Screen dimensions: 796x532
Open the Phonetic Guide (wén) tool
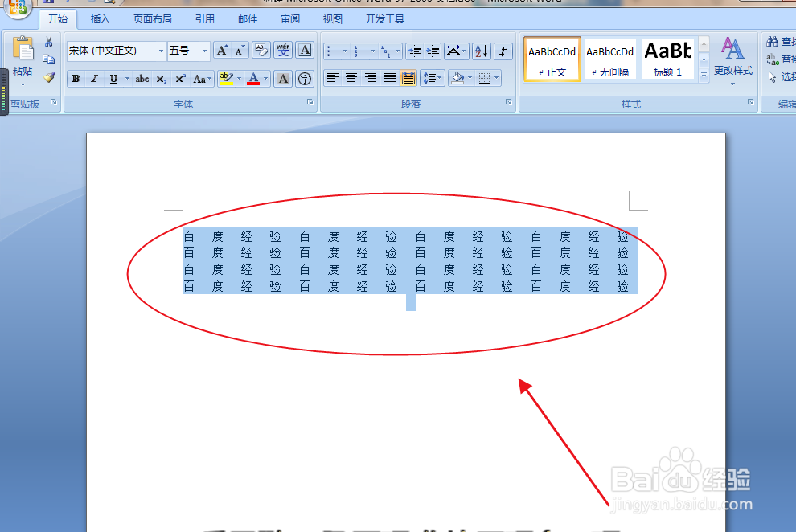283,51
